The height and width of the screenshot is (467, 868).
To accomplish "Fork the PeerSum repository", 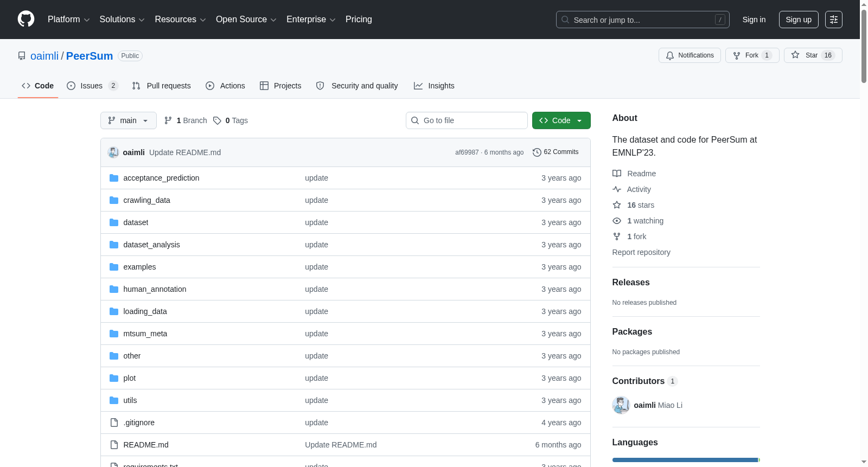I will pos(752,55).
